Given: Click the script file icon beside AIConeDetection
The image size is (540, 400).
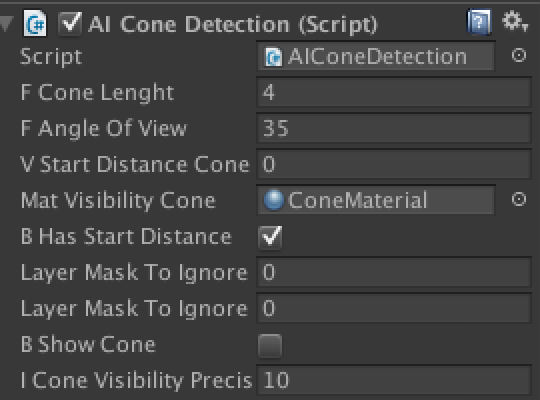Looking at the screenshot, I should [273, 57].
